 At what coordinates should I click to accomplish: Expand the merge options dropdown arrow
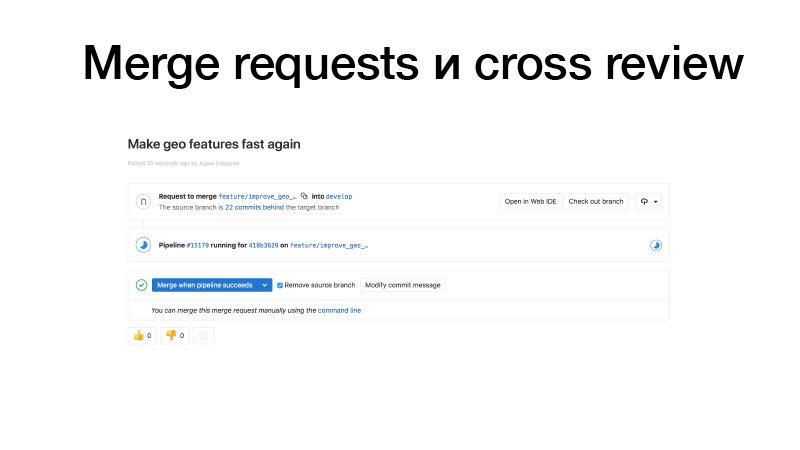265,285
